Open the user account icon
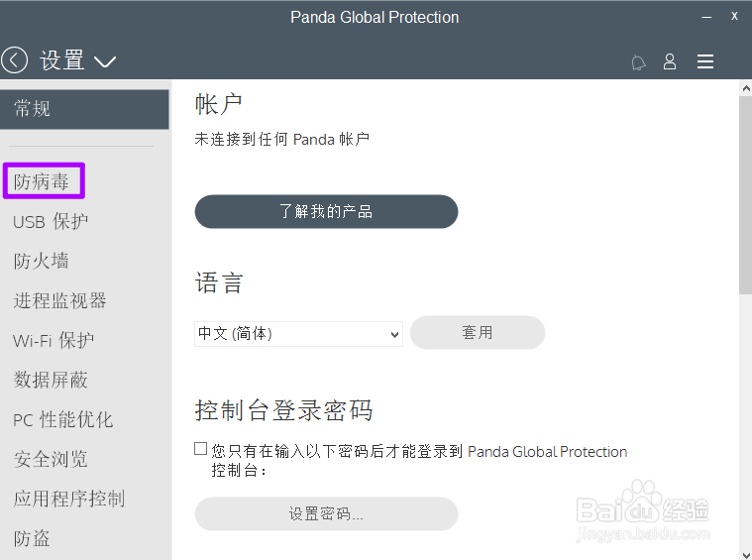 [670, 61]
